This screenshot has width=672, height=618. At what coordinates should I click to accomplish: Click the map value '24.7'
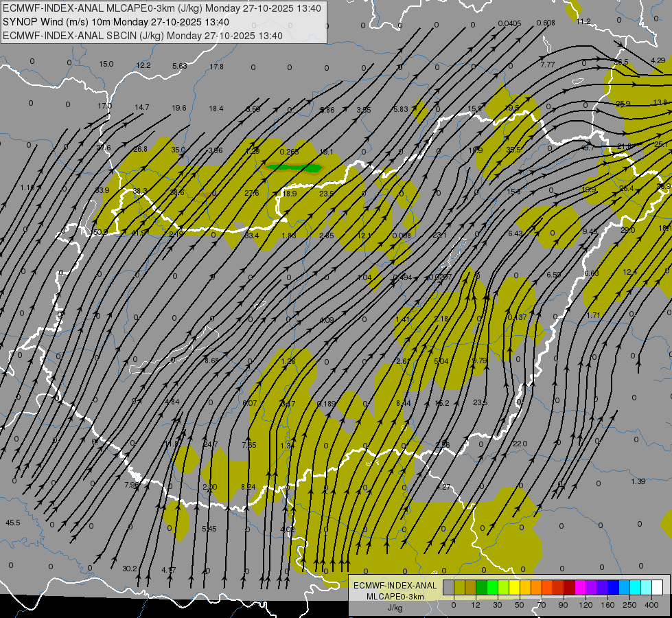211,444
